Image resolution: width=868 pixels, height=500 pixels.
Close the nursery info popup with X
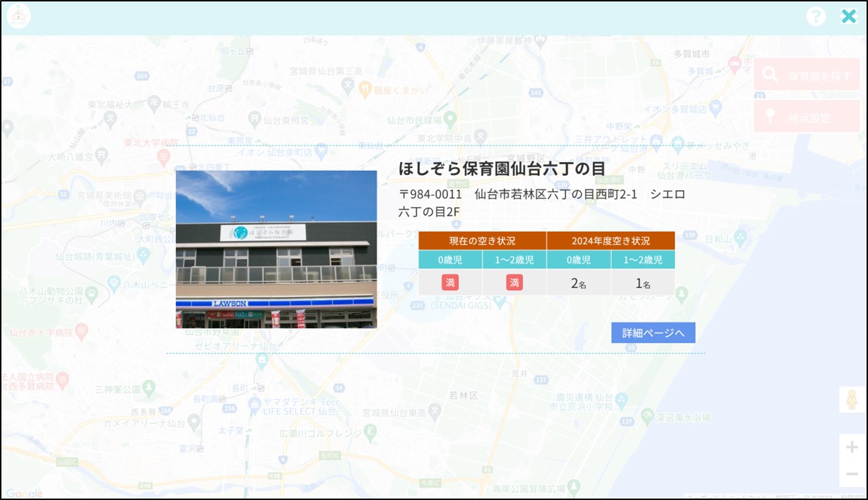[849, 16]
